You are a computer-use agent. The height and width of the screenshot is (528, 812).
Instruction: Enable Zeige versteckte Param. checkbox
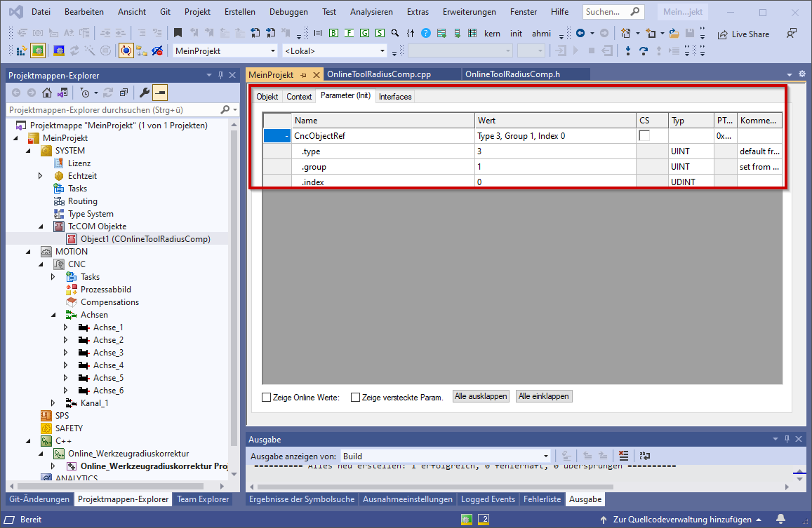(x=355, y=398)
